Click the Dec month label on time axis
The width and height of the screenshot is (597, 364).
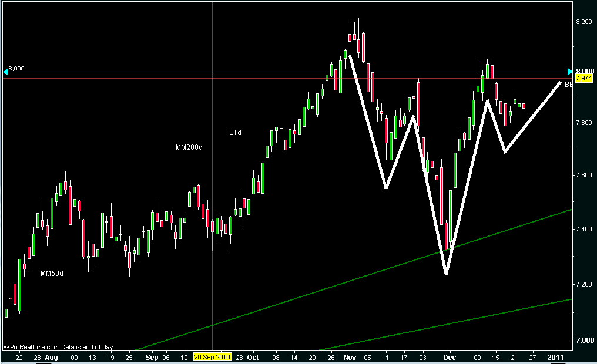pyautogui.click(x=450, y=358)
